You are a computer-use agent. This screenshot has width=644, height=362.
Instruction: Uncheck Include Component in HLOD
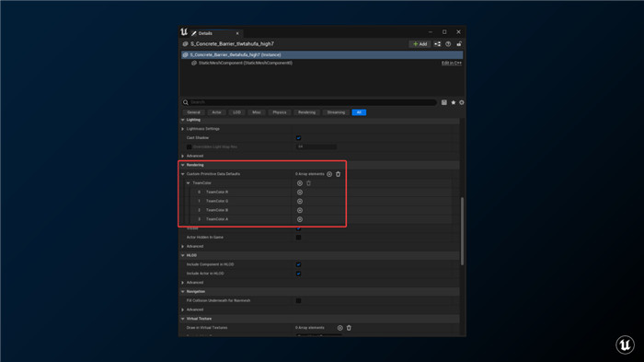[299, 264]
